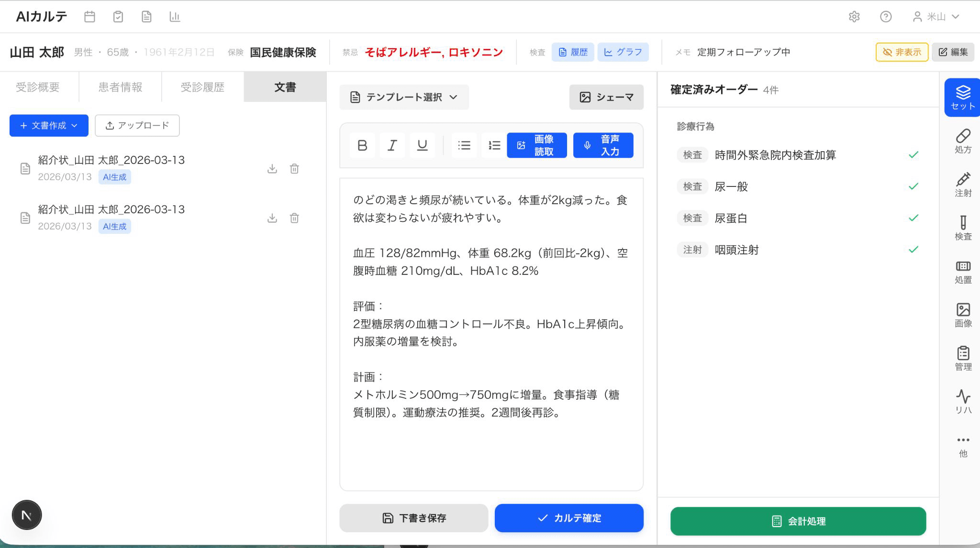
Task: Open the calendar icon in top navigation
Action: [89, 17]
